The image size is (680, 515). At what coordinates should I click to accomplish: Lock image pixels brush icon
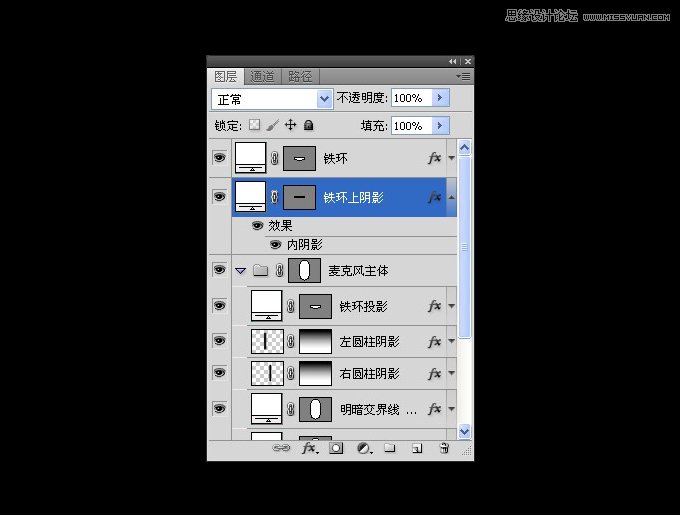click(272, 125)
